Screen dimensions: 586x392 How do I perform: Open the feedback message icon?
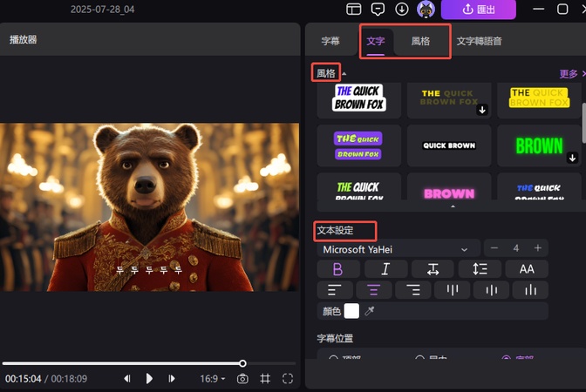(378, 9)
